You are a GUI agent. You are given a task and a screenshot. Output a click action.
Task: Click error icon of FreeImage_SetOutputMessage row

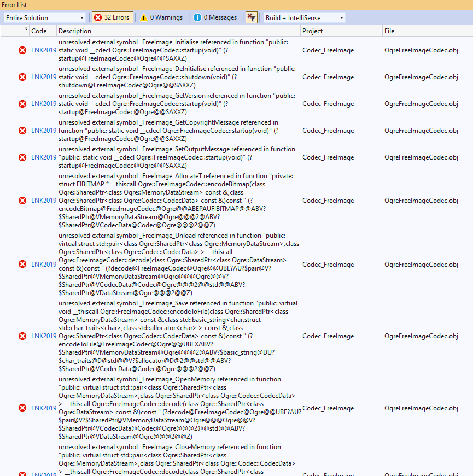[22, 157]
